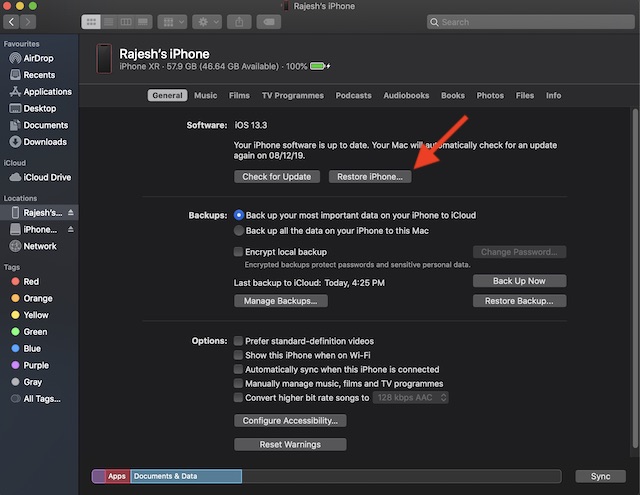Go back with the left chevron button
Image resolution: width=640 pixels, height=495 pixels.
tap(11, 22)
